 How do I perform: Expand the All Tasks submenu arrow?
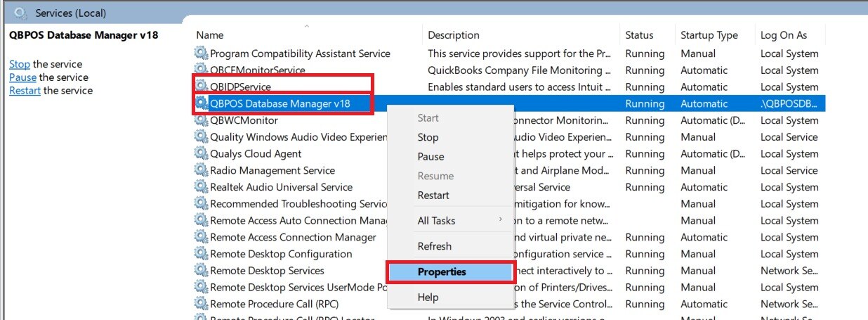[501, 220]
